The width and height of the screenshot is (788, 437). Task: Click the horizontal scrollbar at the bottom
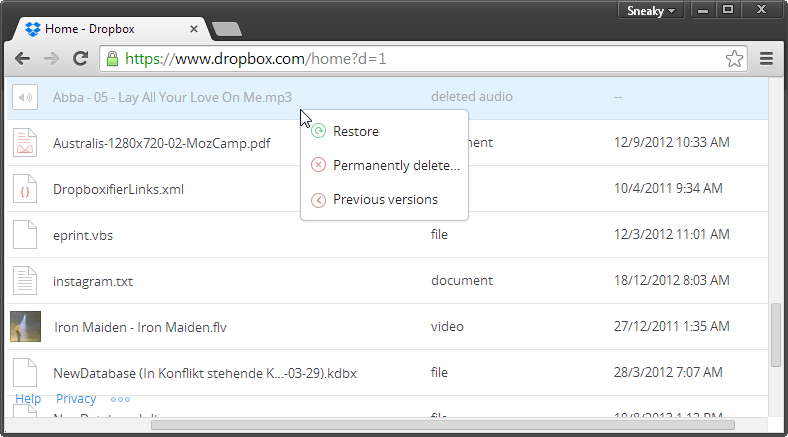tap(443, 425)
